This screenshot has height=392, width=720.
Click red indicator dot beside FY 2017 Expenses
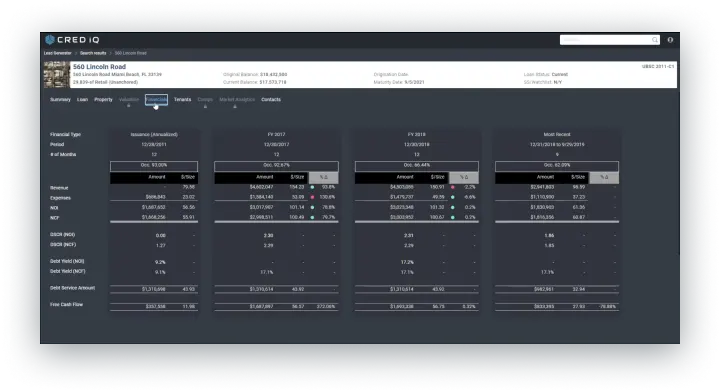point(312,197)
